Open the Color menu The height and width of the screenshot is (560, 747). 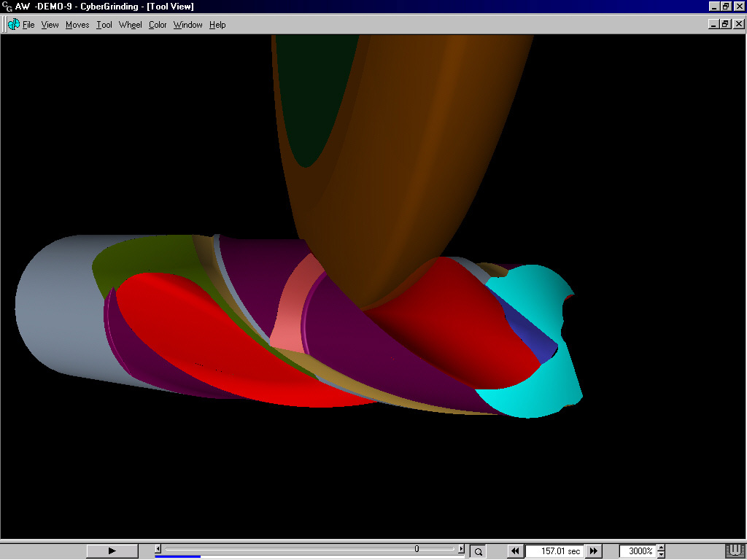coord(158,25)
